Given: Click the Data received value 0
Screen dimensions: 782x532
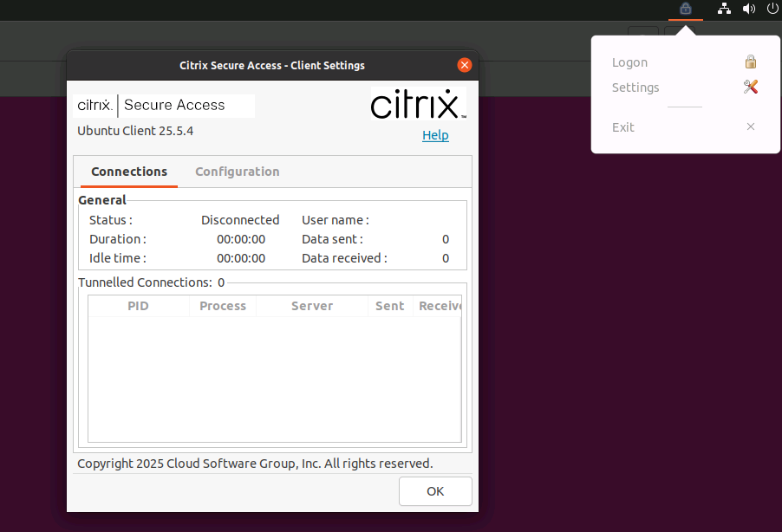Looking at the screenshot, I should tap(446, 258).
